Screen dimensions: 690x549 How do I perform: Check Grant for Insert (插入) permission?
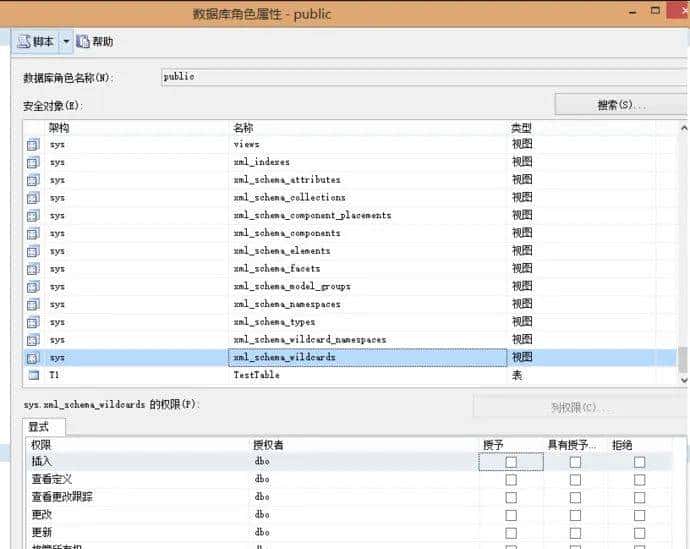click(x=511, y=462)
